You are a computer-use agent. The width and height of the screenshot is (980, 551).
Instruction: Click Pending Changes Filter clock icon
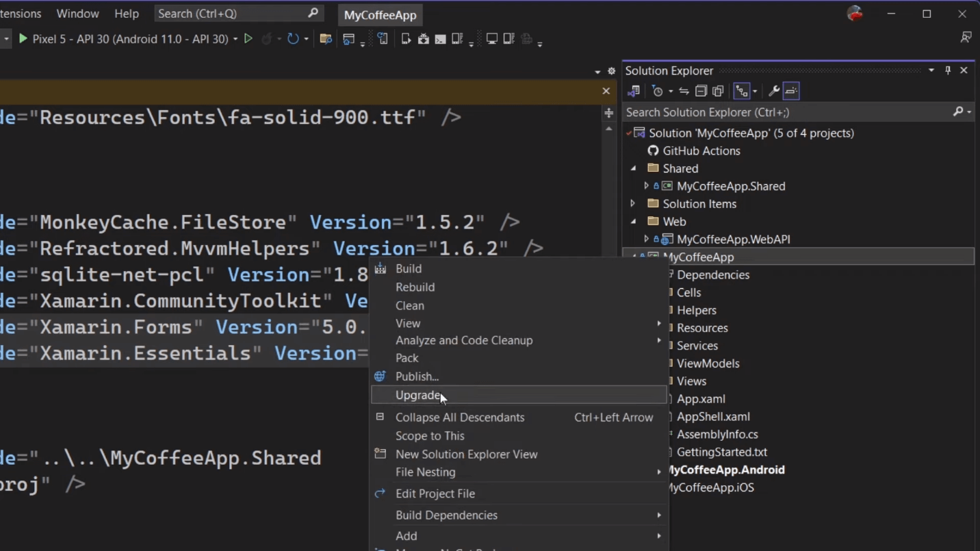[x=658, y=91]
